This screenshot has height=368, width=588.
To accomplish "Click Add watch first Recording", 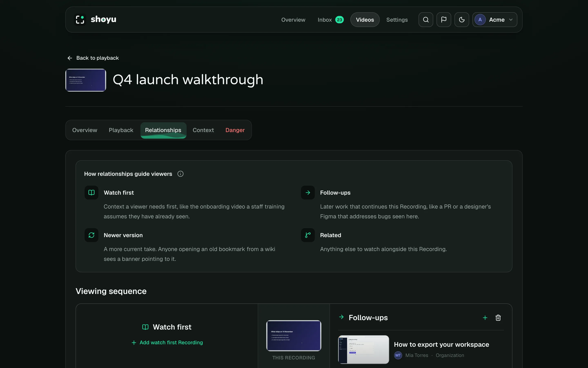I will (167, 342).
